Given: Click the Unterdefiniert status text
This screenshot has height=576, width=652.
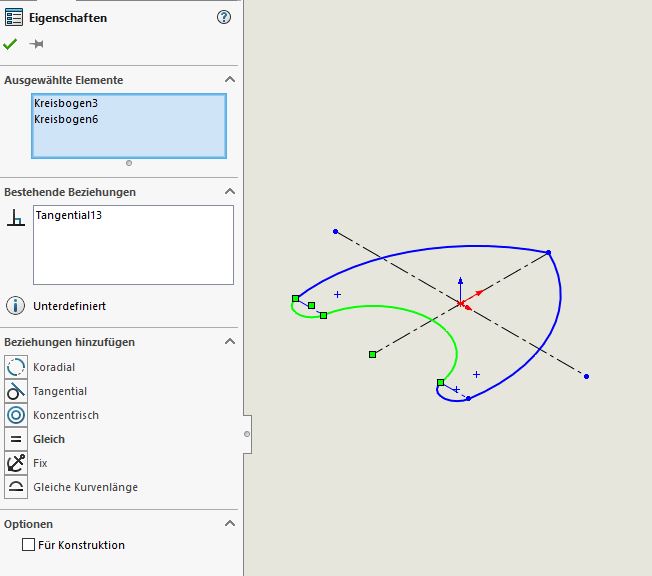Looking at the screenshot, I should pos(69,306).
